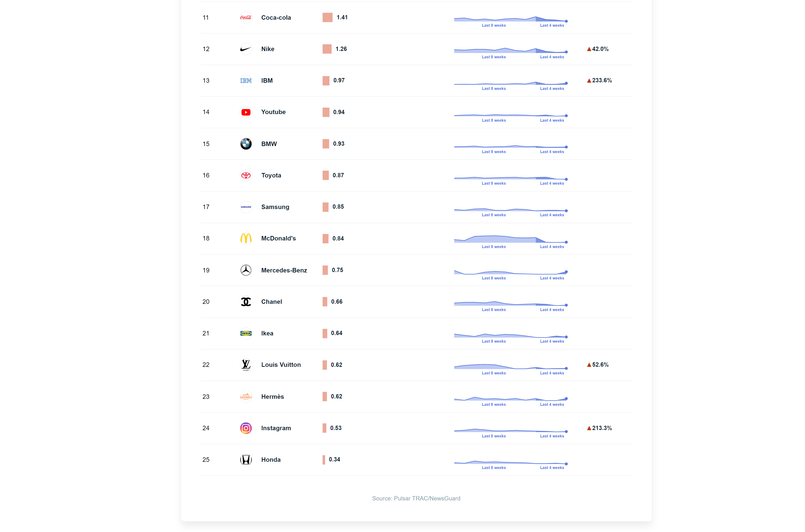This screenshot has width=805, height=532.
Task: Click the Ikea row's Last 8 weeks label
Action: (494, 341)
